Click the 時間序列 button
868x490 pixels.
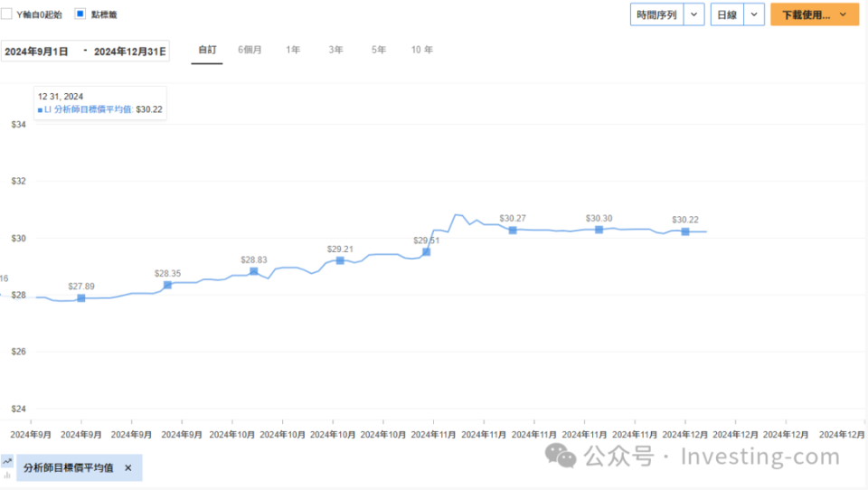656,15
